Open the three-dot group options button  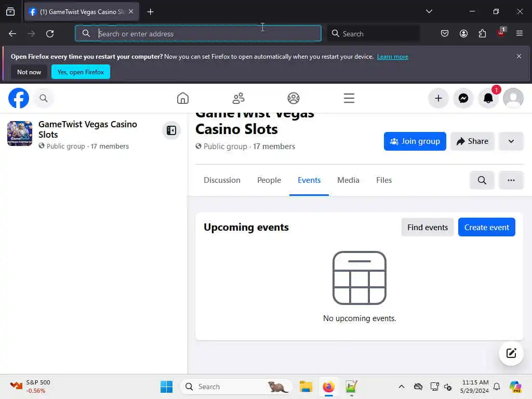tap(511, 180)
